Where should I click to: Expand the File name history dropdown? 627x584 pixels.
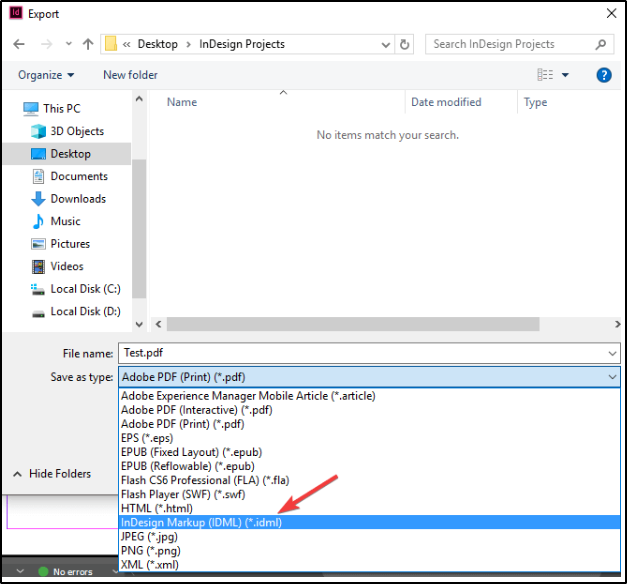[x=612, y=354]
